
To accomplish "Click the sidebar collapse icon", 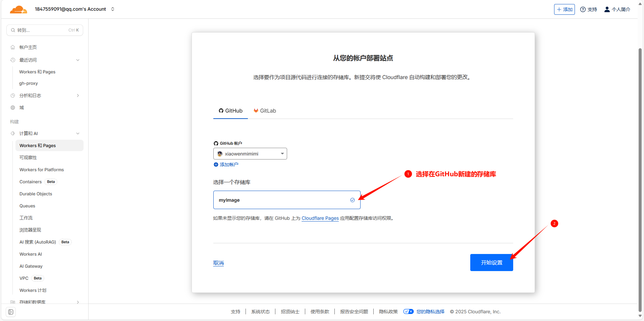I will 11,312.
